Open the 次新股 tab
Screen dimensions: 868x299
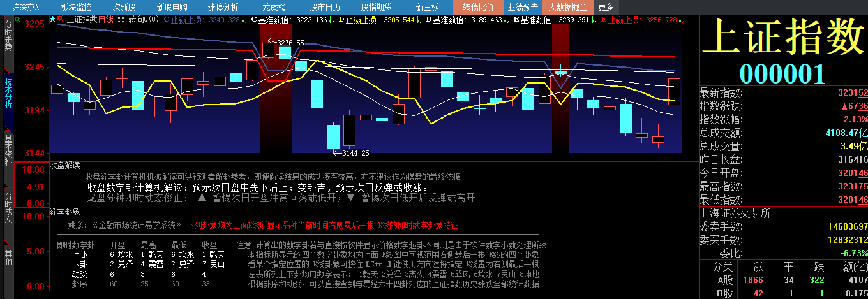point(124,7)
